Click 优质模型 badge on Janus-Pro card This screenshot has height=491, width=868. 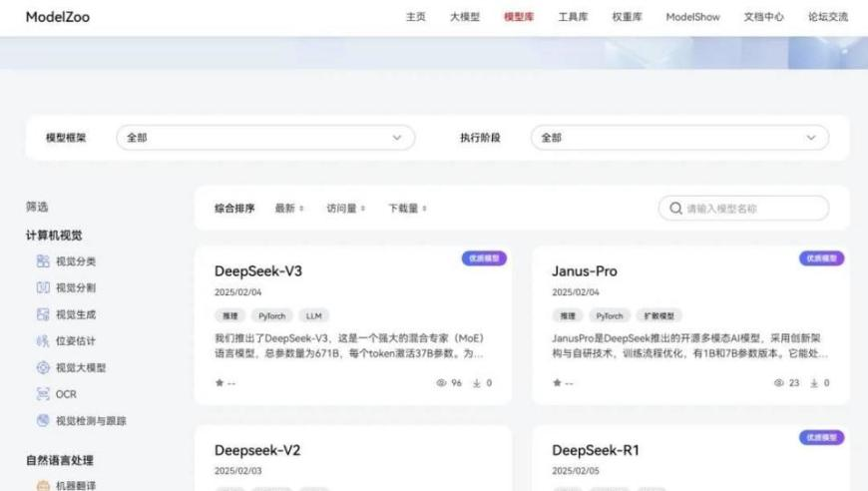821,258
